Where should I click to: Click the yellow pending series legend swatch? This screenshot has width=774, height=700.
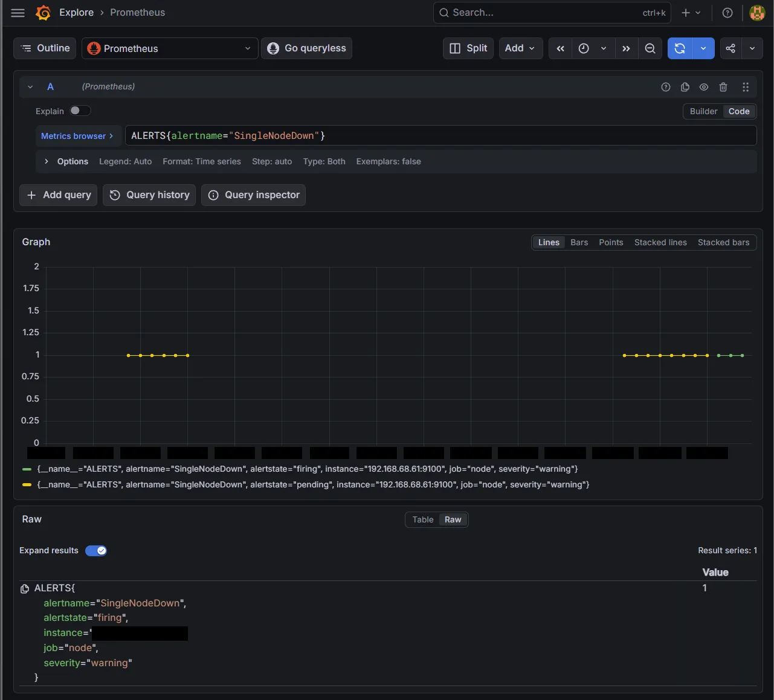coord(27,485)
